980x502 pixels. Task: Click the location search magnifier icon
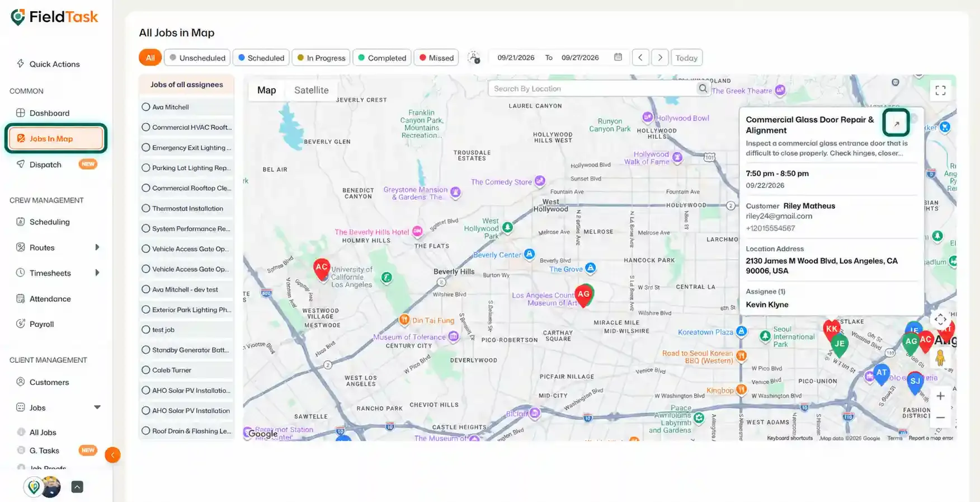tap(703, 88)
